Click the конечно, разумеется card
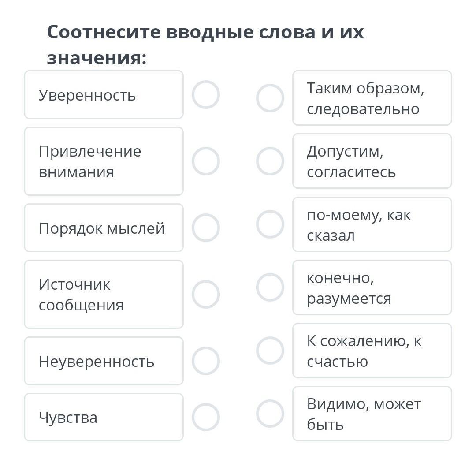476x474 pixels. coord(372,287)
